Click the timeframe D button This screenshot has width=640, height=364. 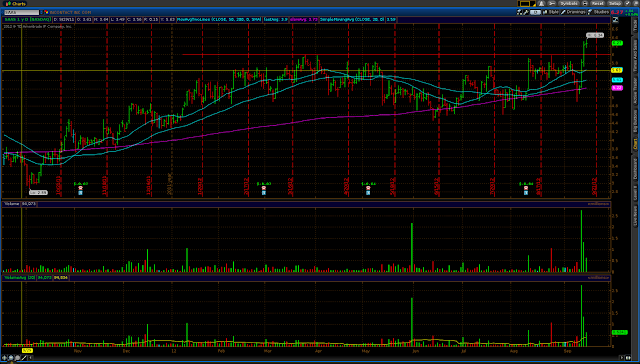(x=536, y=12)
